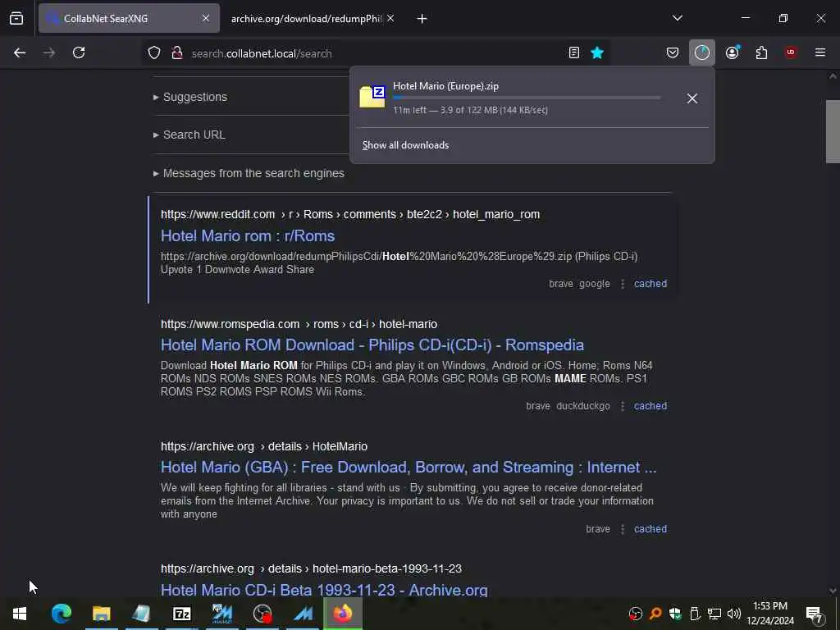Screen dimensions: 840x630
Task: Open the uBlock Origin extension popup
Action: 791,52
